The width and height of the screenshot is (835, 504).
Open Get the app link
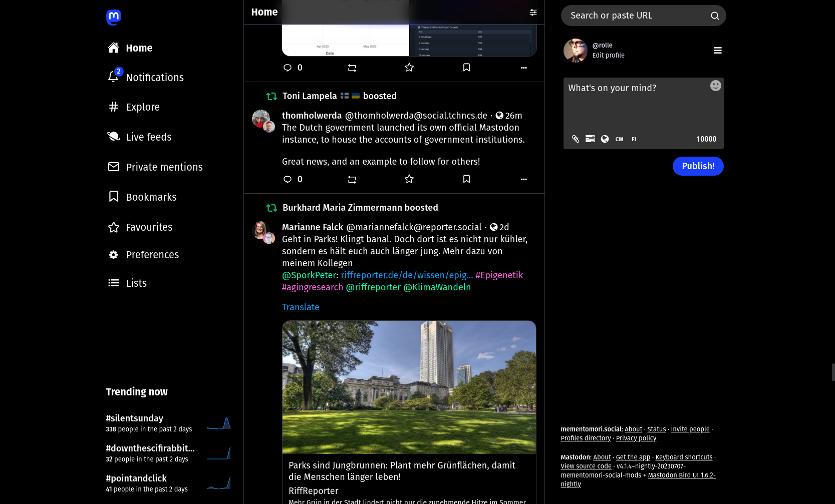pyautogui.click(x=633, y=457)
